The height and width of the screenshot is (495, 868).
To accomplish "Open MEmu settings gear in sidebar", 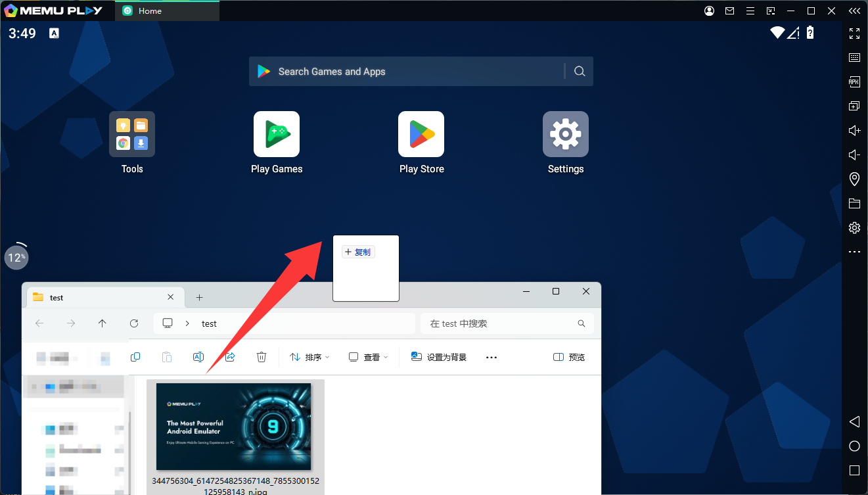I will (x=854, y=227).
